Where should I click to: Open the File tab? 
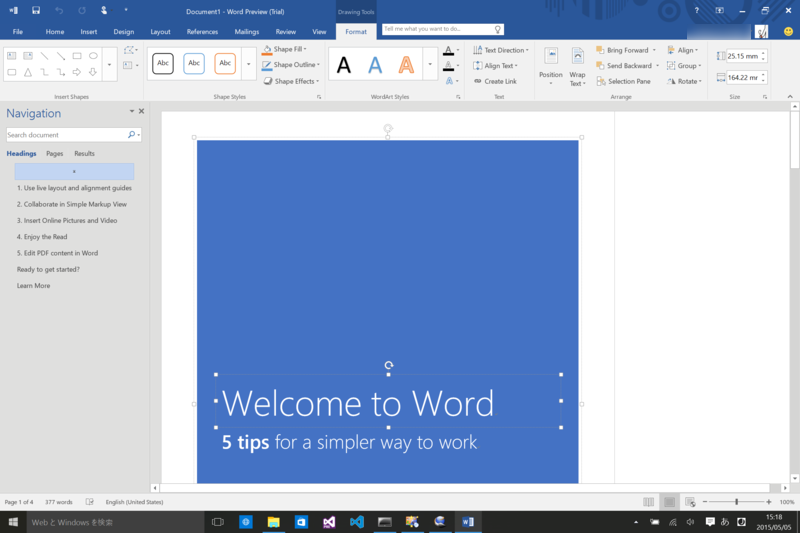tap(18, 32)
